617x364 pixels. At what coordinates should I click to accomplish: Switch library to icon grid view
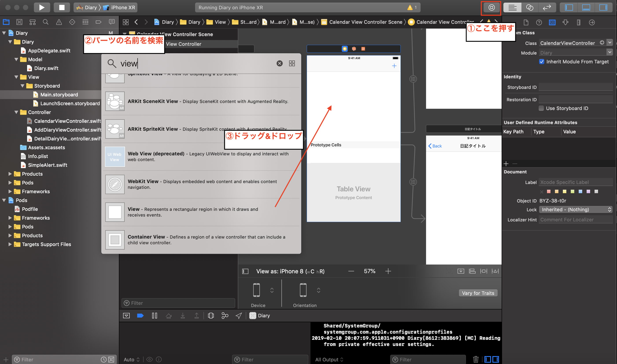pos(292,64)
